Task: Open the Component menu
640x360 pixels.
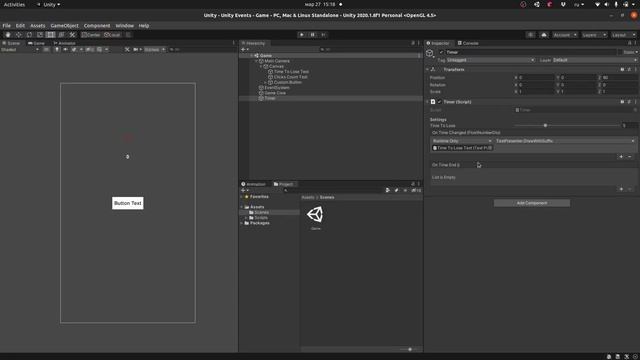Action: pyautogui.click(x=97, y=25)
